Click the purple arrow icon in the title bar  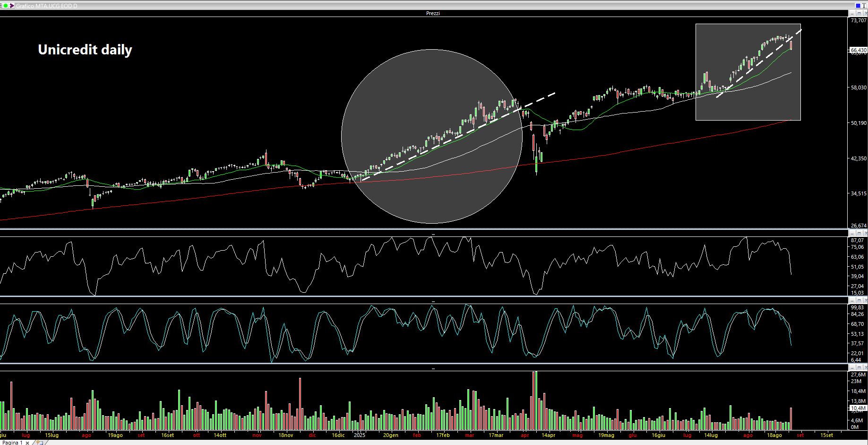tap(12, 6)
